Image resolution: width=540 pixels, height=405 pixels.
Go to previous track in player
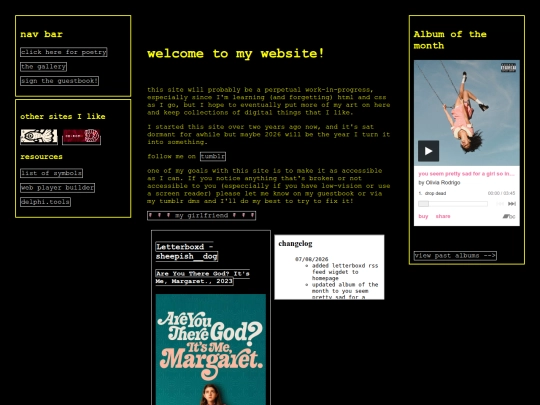pos(500,204)
